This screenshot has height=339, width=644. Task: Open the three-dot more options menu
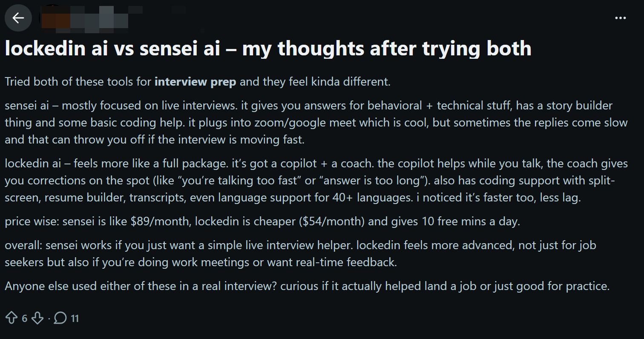[621, 18]
